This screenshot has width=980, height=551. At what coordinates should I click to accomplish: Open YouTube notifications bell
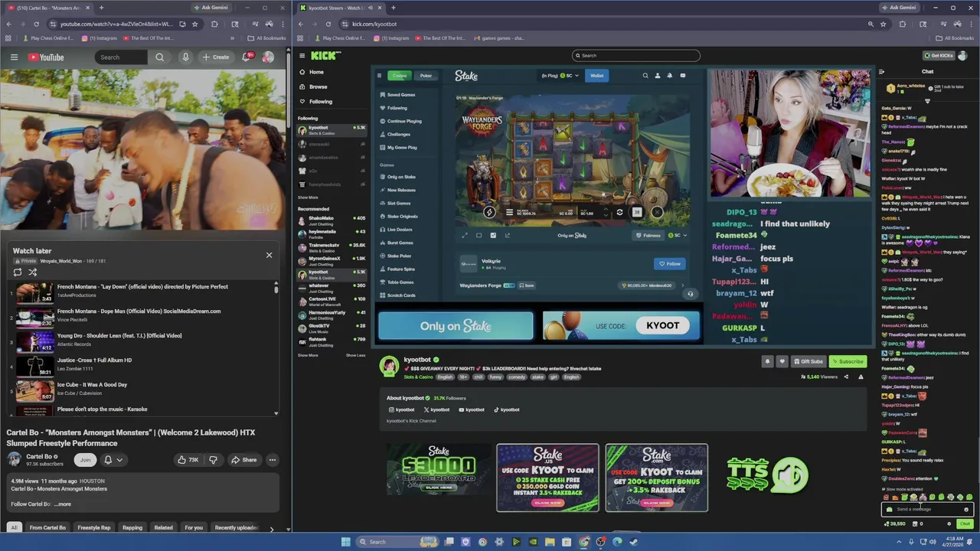[247, 57]
